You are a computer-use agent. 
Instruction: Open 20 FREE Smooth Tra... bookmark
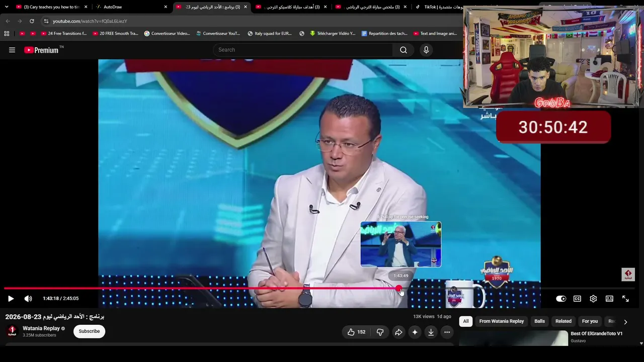pos(115,34)
